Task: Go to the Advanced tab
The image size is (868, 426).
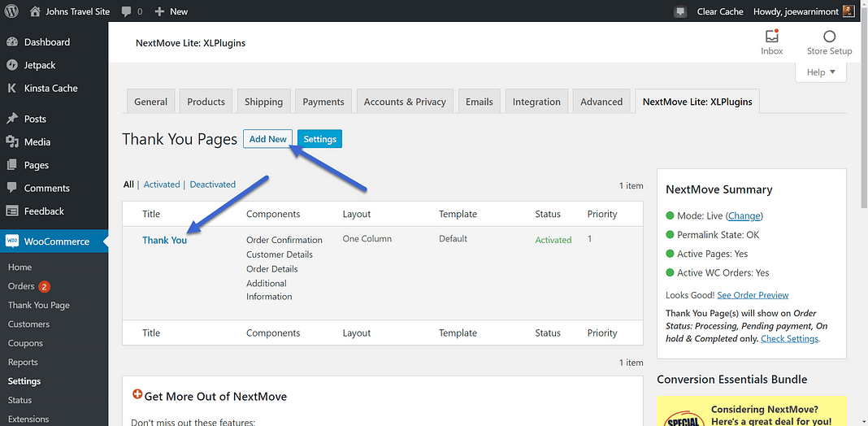Action: click(x=601, y=102)
